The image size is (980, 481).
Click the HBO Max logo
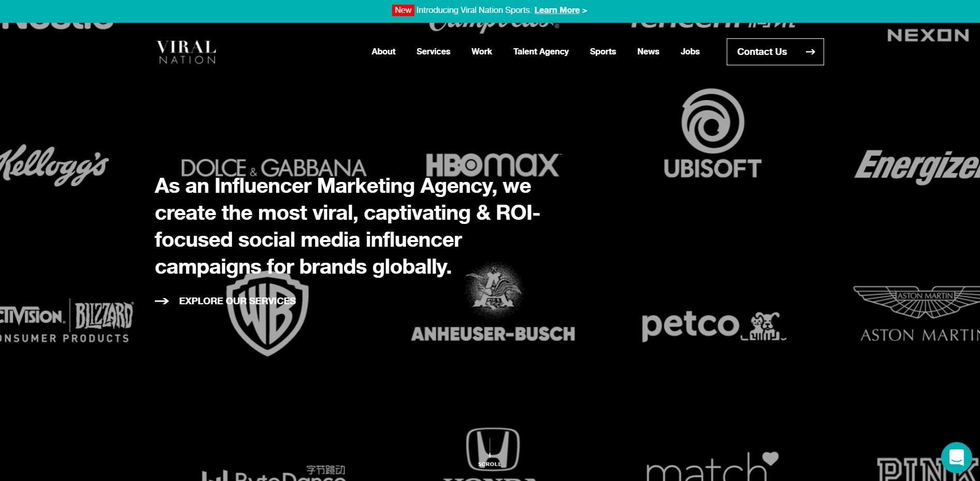[x=493, y=165]
